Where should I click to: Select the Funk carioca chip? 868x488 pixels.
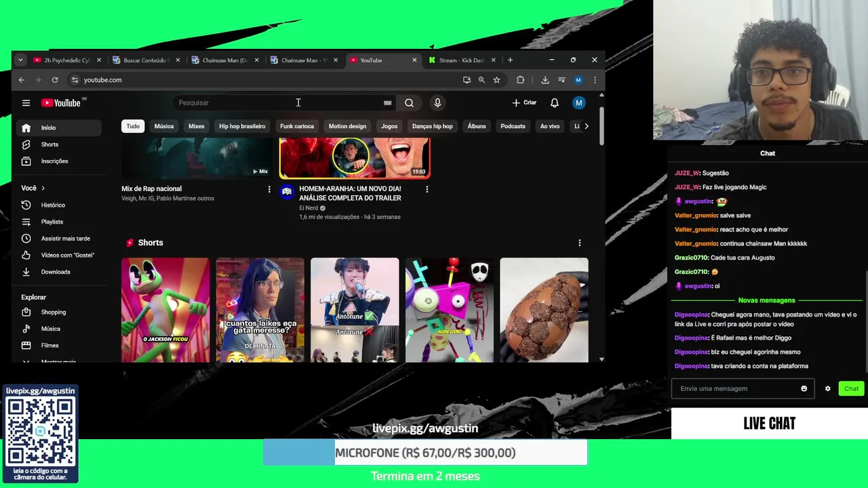pos(297,127)
